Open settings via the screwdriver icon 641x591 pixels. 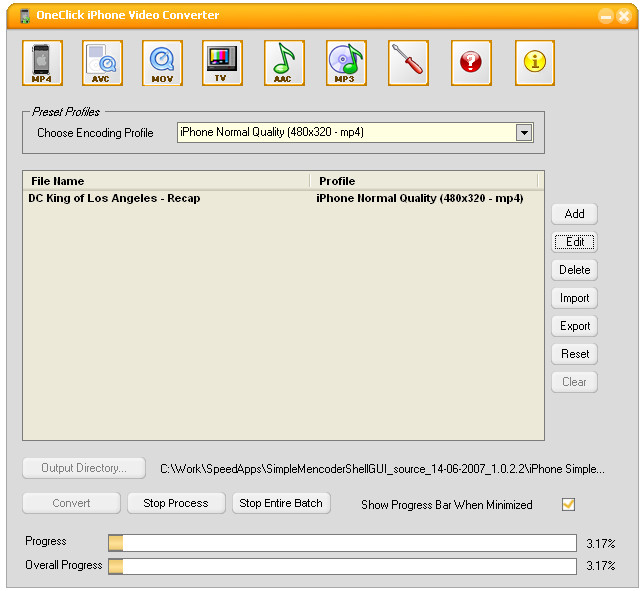coord(408,63)
